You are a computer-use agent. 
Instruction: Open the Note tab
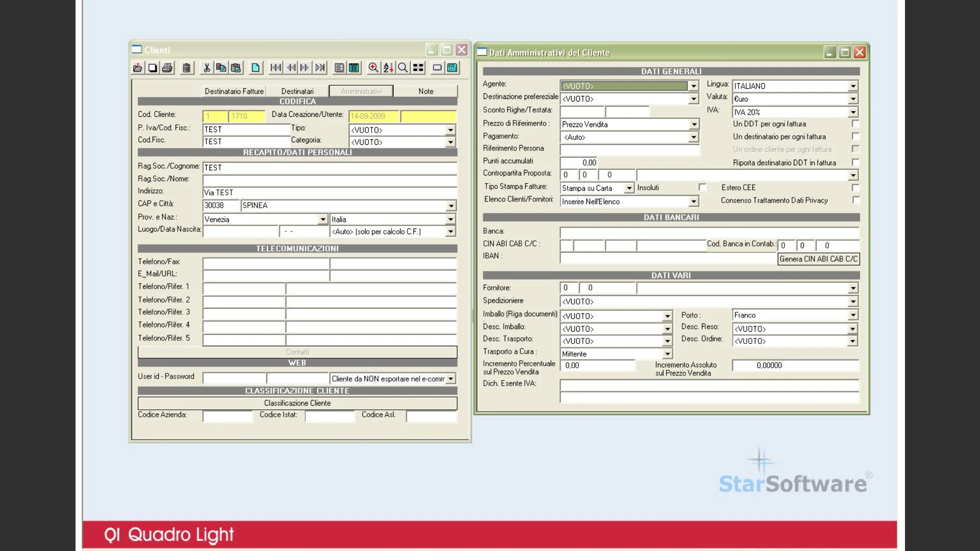click(426, 91)
